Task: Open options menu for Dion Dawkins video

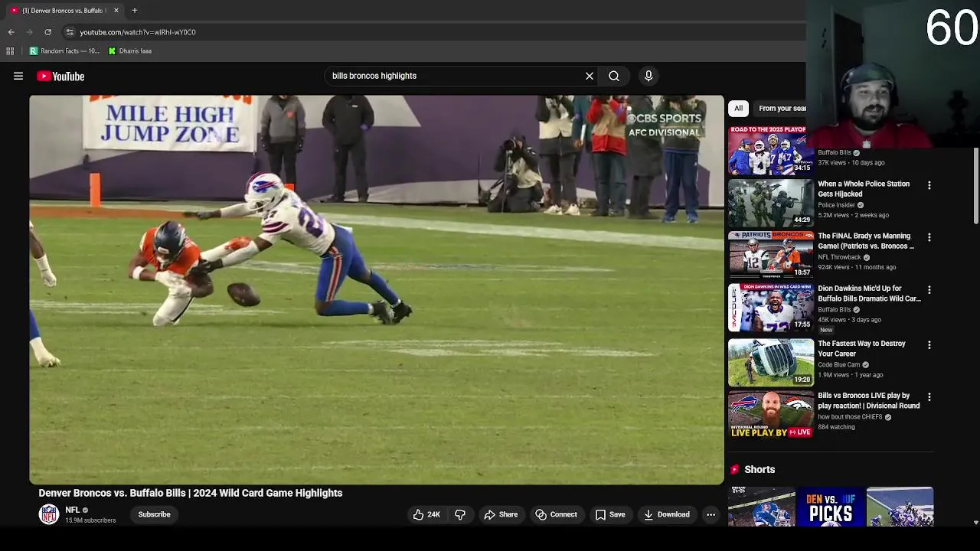Action: (929, 290)
